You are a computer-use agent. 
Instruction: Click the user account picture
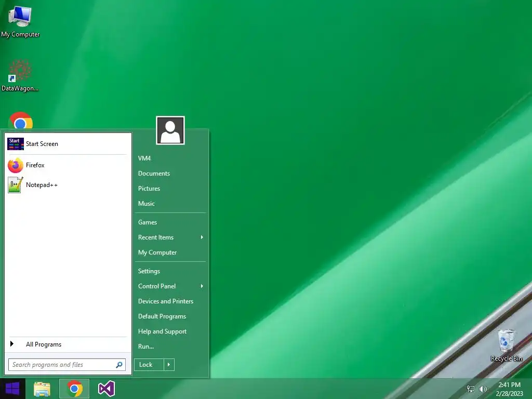pyautogui.click(x=170, y=130)
